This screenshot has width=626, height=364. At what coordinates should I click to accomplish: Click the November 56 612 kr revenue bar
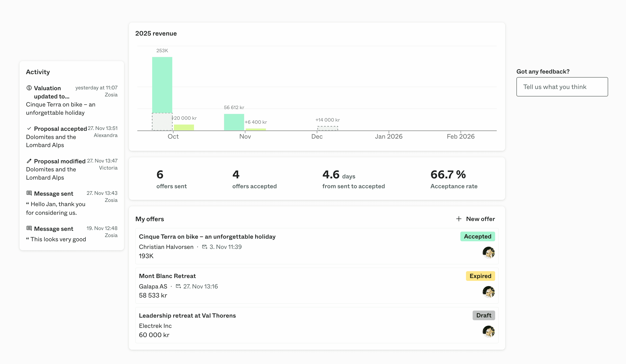pyautogui.click(x=234, y=122)
